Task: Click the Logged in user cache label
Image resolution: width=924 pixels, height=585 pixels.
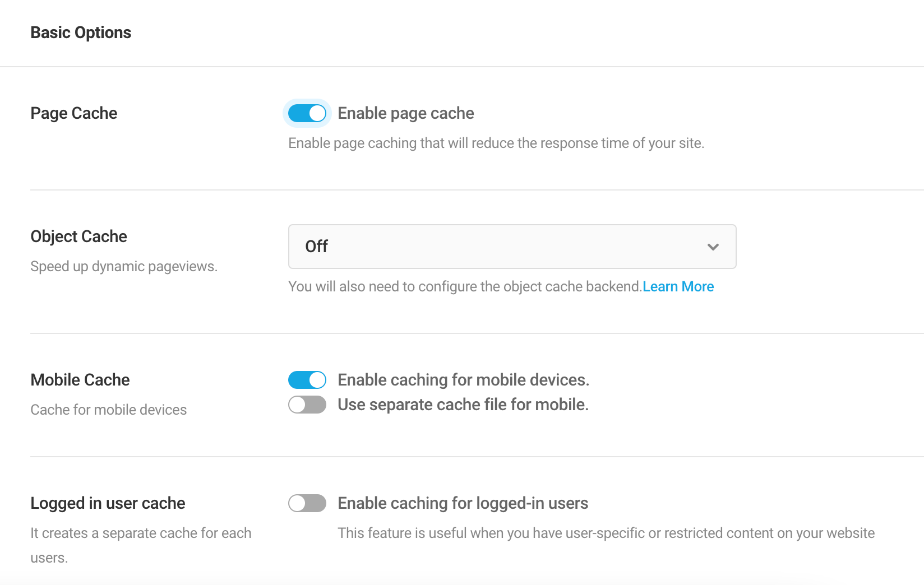Action: pyautogui.click(x=108, y=503)
